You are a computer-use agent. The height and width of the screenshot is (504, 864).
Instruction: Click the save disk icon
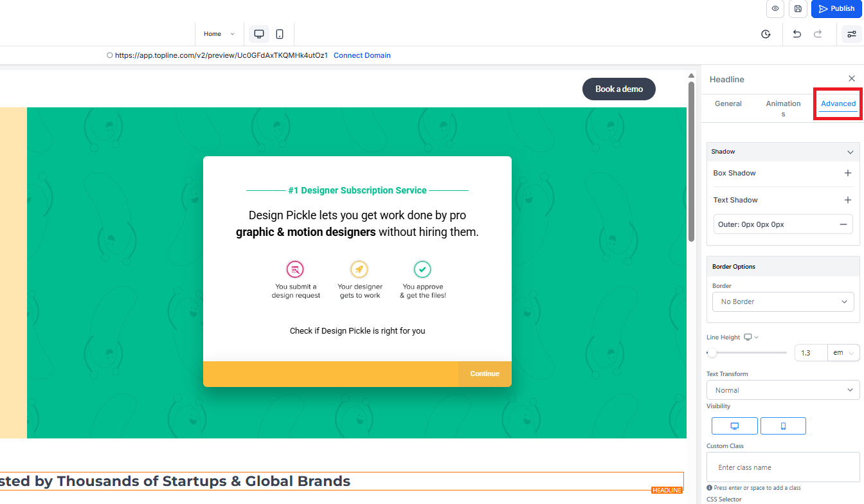(798, 8)
